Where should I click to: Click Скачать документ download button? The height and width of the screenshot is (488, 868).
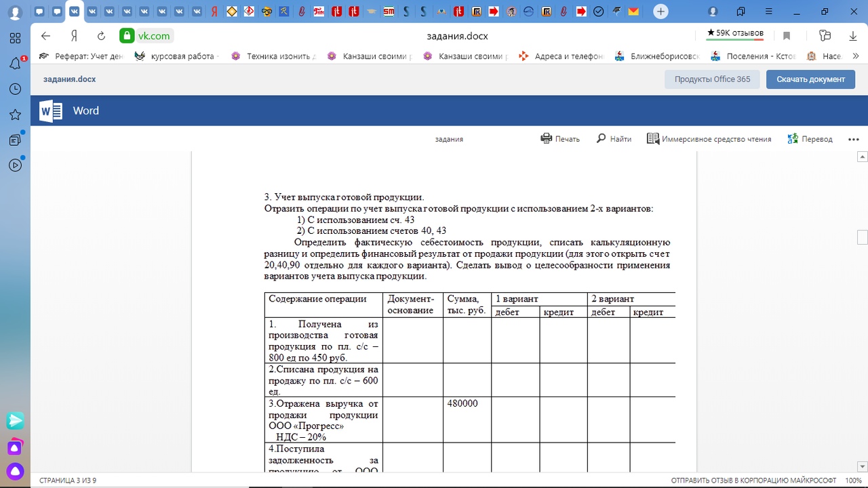[810, 79]
